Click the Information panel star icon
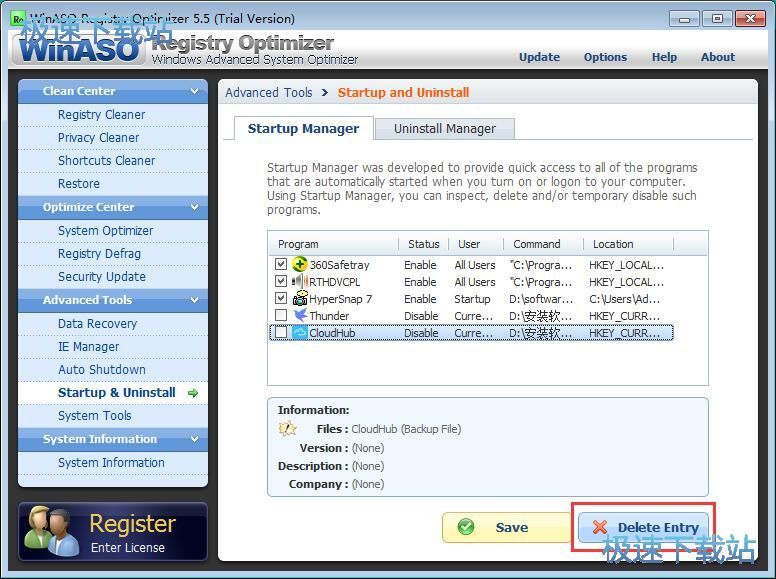Viewport: 776px width, 579px height. [x=287, y=429]
